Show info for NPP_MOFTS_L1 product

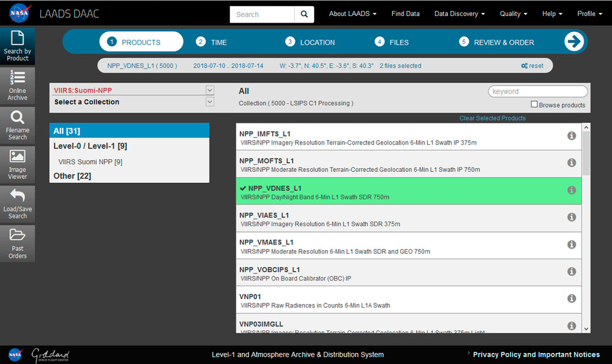(572, 162)
